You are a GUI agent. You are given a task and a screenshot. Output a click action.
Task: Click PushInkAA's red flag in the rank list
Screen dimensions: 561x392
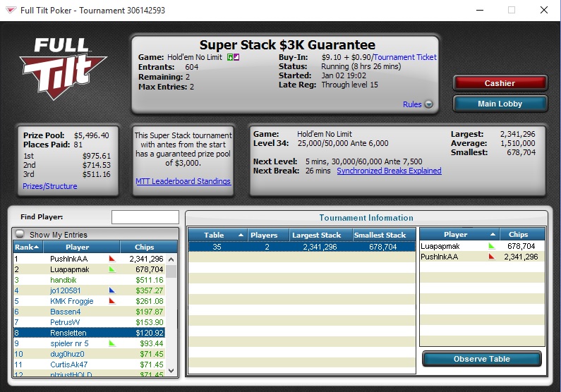click(112, 258)
